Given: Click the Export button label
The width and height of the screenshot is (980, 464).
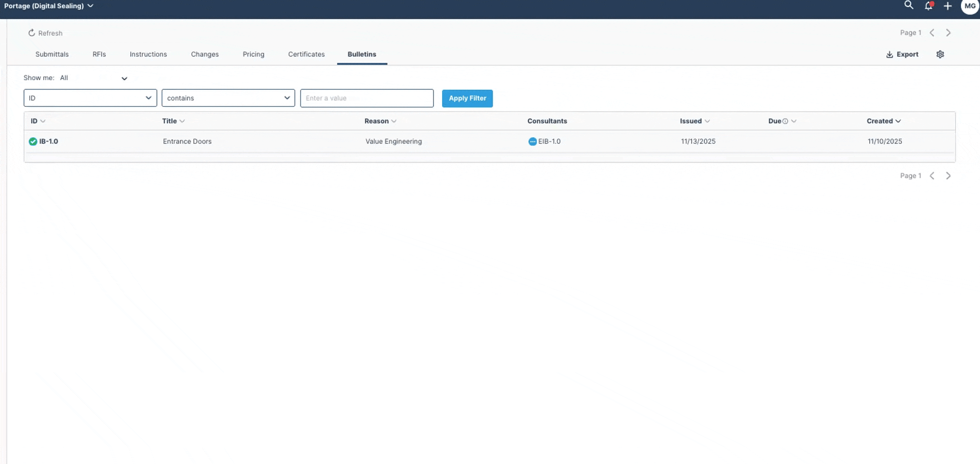Looking at the screenshot, I should [x=907, y=54].
